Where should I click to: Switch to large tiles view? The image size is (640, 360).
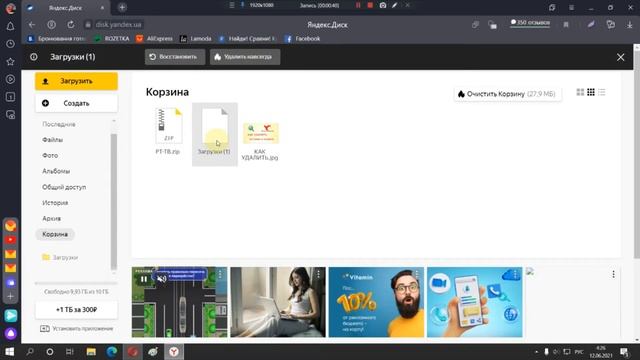(x=580, y=92)
